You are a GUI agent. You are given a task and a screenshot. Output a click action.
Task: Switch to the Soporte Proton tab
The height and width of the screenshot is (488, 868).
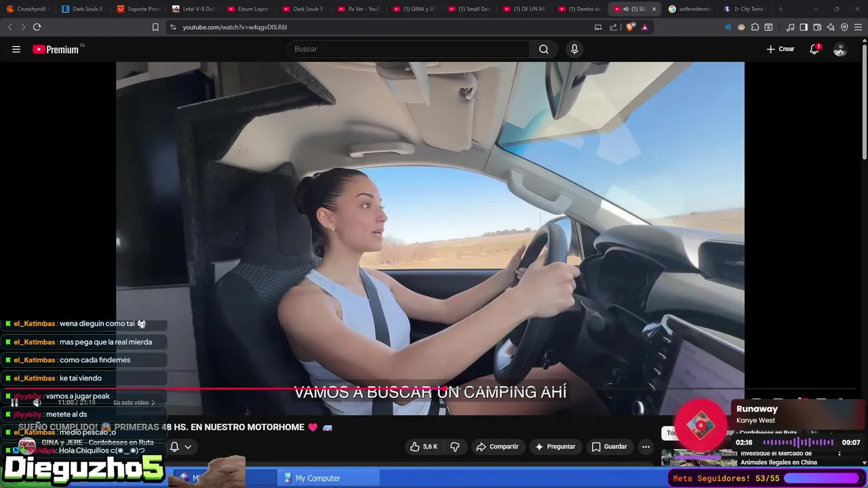138,9
